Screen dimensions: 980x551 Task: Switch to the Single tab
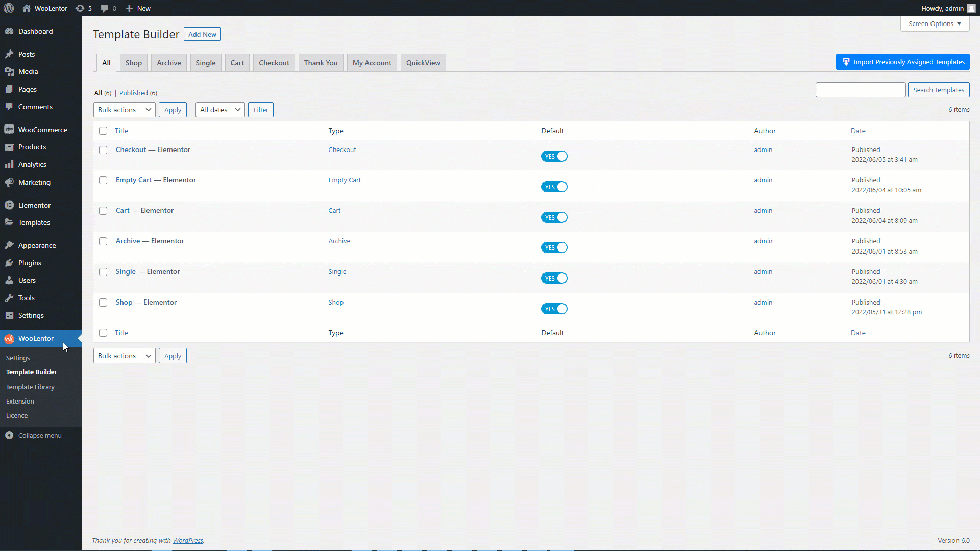coord(206,63)
